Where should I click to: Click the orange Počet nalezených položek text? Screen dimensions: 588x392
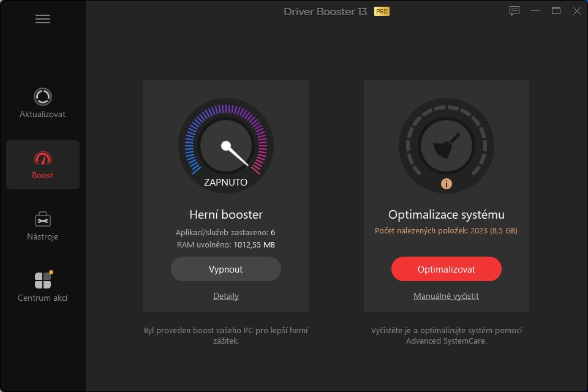[x=446, y=231]
